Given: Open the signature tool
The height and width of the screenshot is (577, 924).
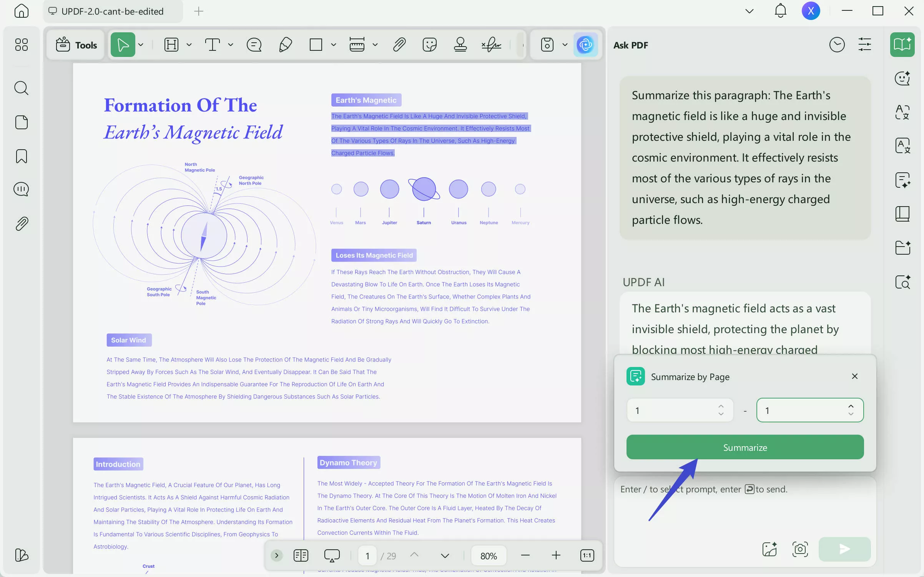Looking at the screenshot, I should [x=491, y=45].
